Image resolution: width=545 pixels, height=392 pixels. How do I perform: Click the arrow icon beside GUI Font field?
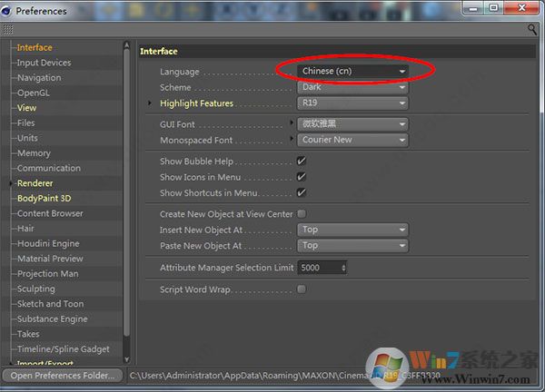click(292, 122)
